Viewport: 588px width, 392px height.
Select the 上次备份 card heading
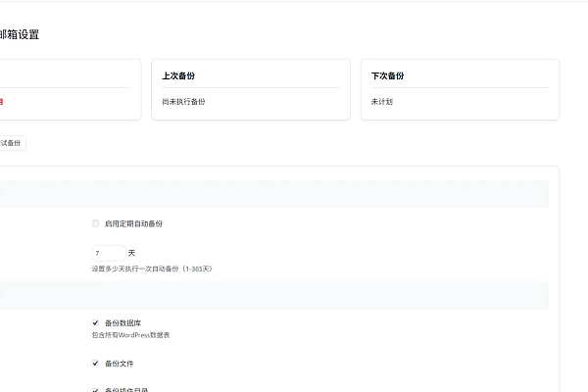pos(178,75)
